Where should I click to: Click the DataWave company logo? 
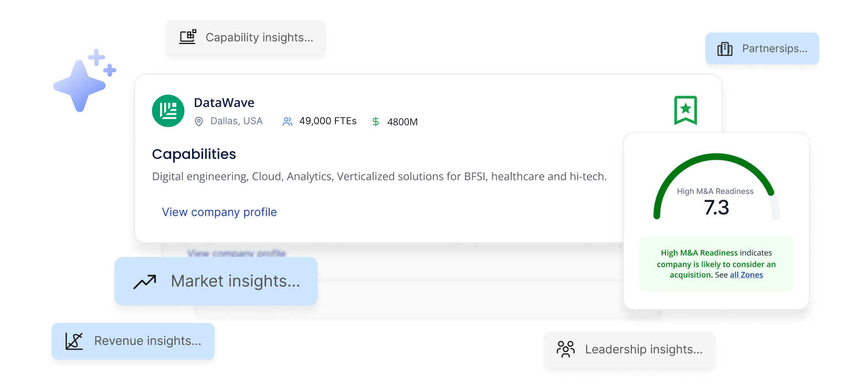168,111
